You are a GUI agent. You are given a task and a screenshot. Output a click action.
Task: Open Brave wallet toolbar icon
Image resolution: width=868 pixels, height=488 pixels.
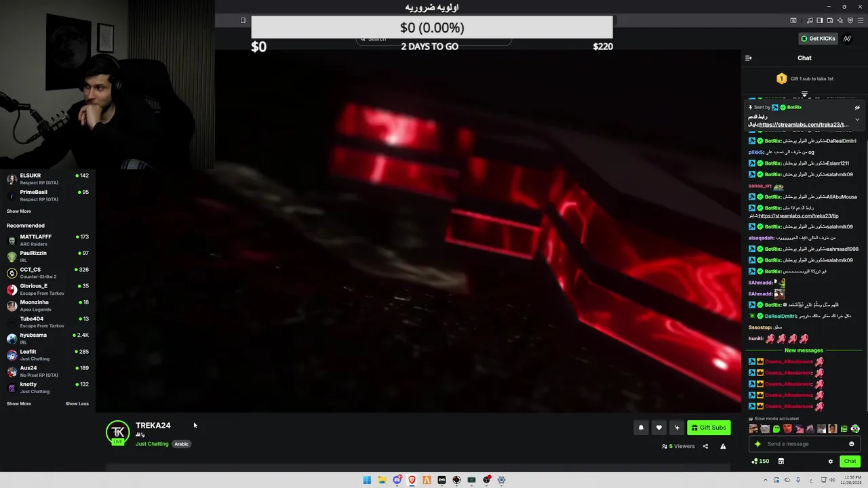[x=829, y=20]
